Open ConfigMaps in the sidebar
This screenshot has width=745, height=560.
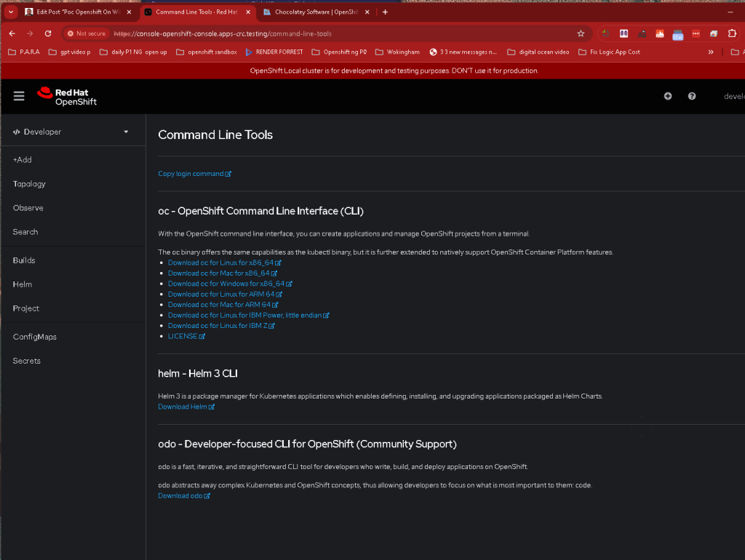(35, 337)
